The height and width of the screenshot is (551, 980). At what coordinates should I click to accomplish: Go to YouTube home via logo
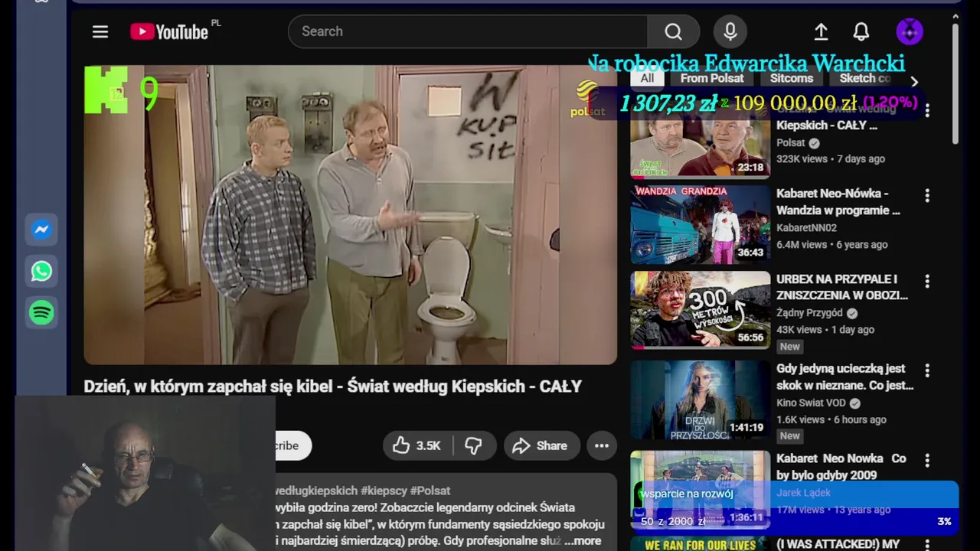(169, 31)
